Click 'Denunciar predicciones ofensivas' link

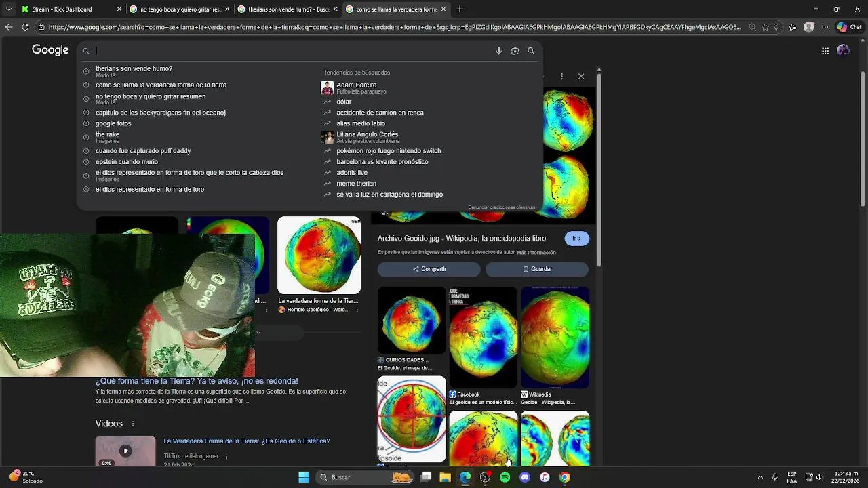(x=502, y=207)
